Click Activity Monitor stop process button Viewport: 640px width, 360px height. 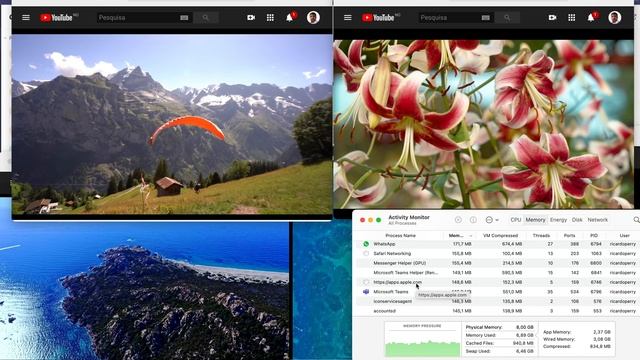tap(458, 220)
